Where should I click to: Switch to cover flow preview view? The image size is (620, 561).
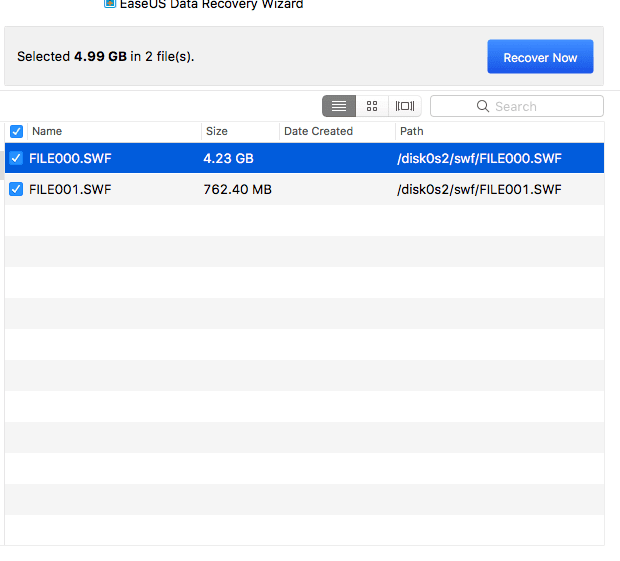point(405,106)
